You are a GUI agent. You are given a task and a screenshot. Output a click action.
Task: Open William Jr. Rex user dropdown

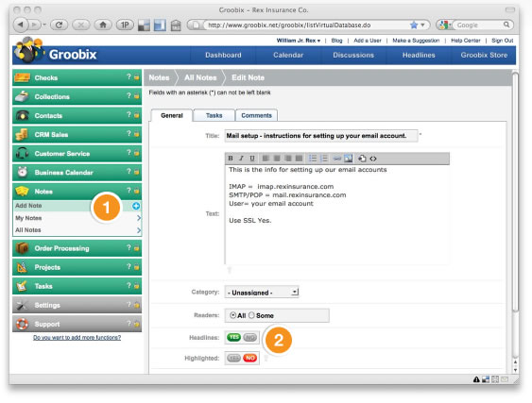coord(299,41)
